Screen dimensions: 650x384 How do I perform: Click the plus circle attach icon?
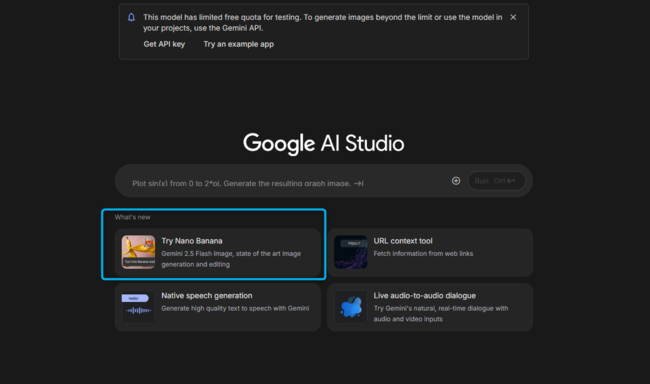(x=456, y=181)
